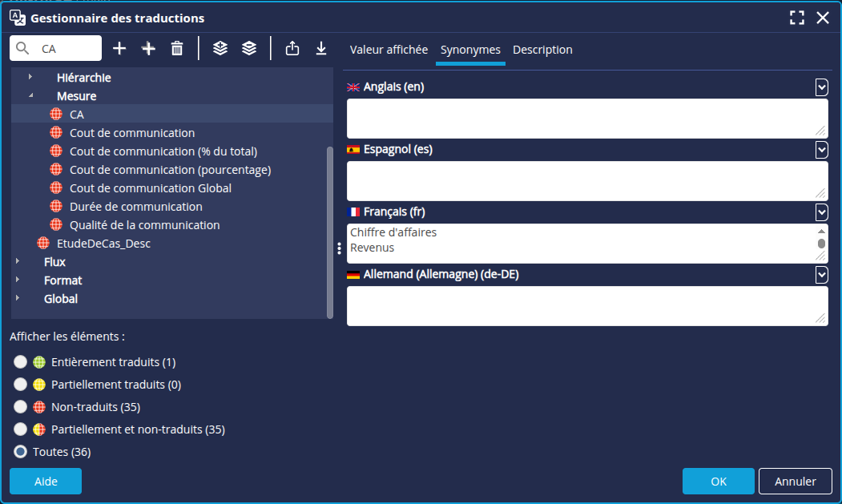This screenshot has width=842, height=504.
Task: Click the export share icon
Action: (x=292, y=49)
